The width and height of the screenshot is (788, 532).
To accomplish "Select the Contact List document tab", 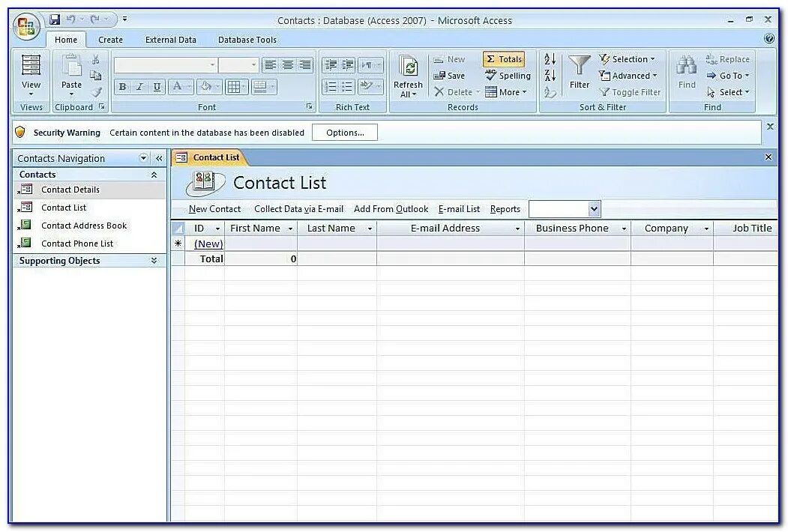I will 208,158.
